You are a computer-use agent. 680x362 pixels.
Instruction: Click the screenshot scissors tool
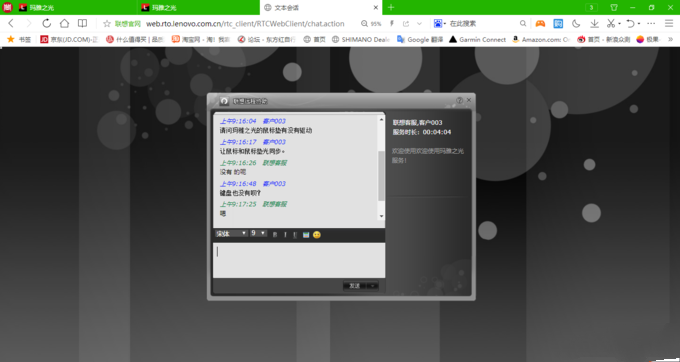[611, 23]
